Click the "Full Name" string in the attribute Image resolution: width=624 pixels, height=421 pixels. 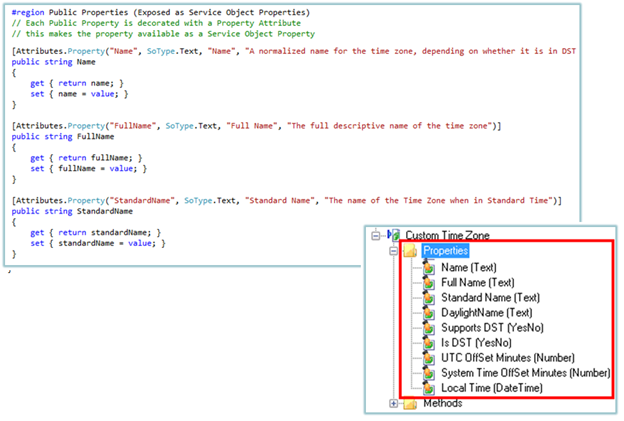(x=252, y=126)
